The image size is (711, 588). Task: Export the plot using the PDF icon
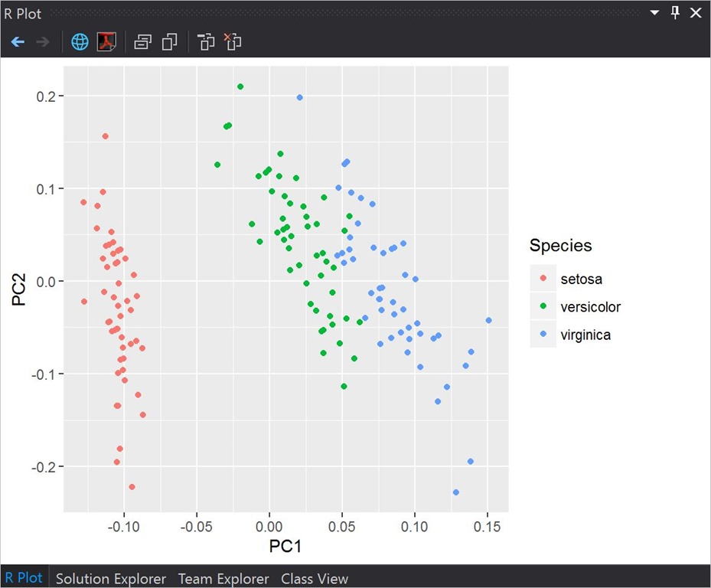(x=106, y=41)
